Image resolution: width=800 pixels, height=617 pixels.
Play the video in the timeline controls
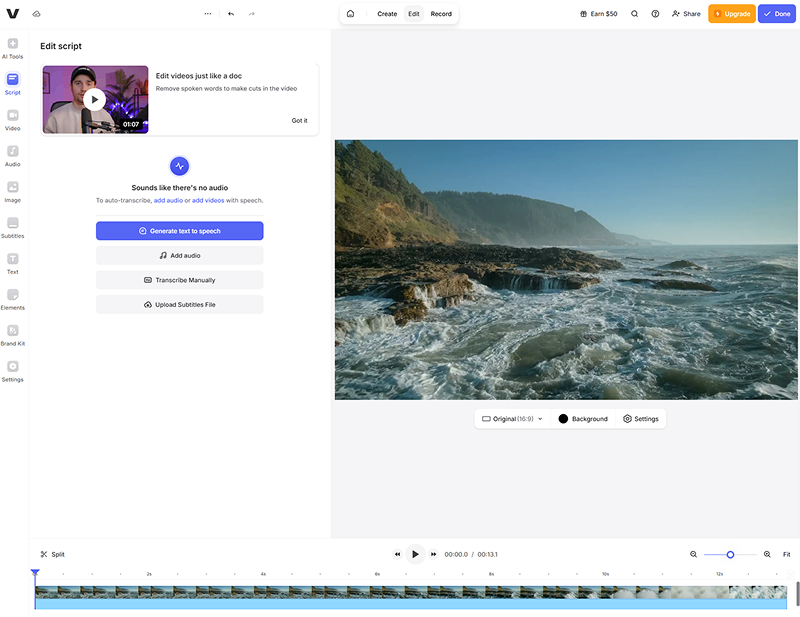click(x=415, y=553)
